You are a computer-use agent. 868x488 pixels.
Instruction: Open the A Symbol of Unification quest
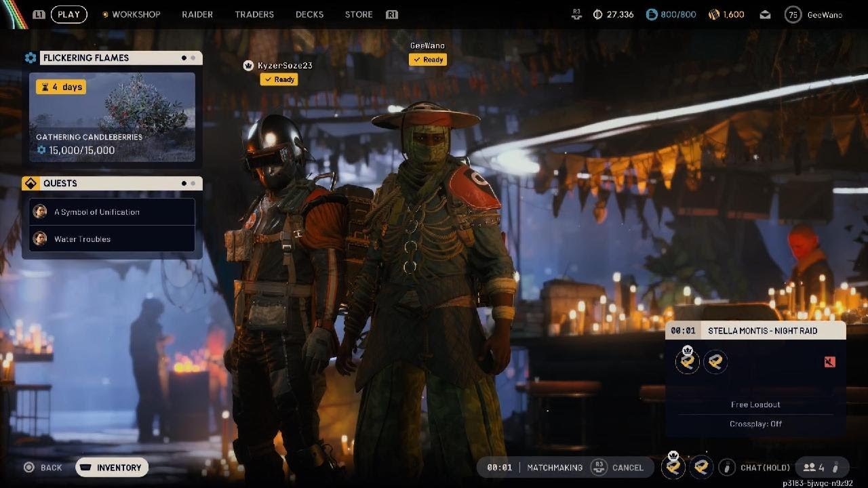tap(112, 211)
